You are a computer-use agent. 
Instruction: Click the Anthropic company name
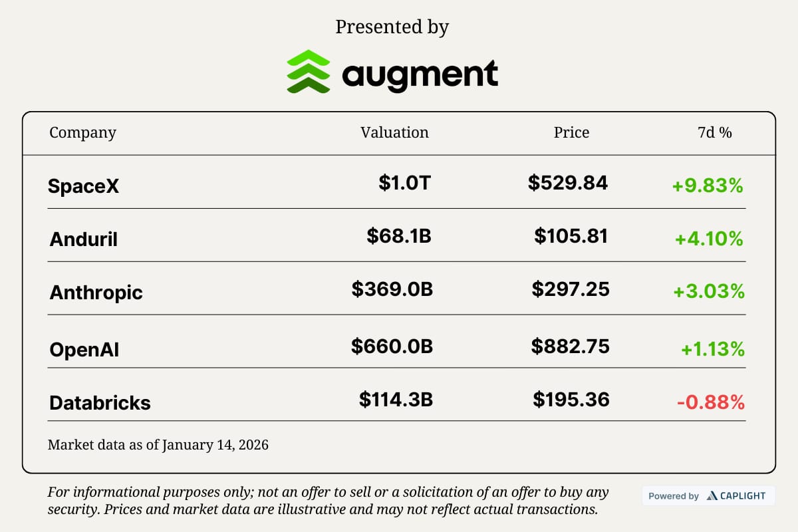coord(96,293)
